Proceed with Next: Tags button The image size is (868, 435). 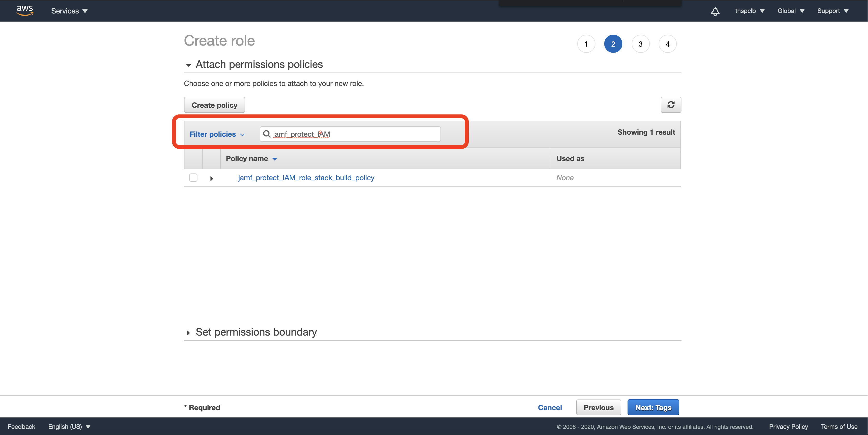(653, 407)
